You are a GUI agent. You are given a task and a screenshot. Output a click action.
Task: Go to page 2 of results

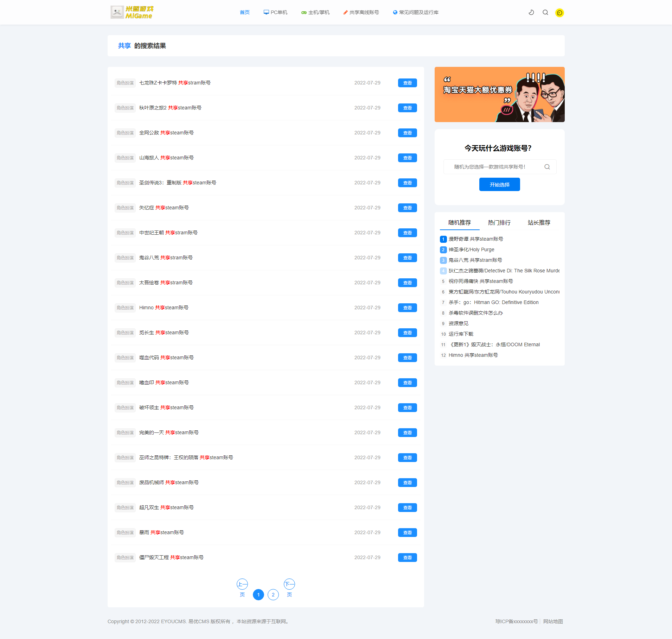click(x=273, y=595)
